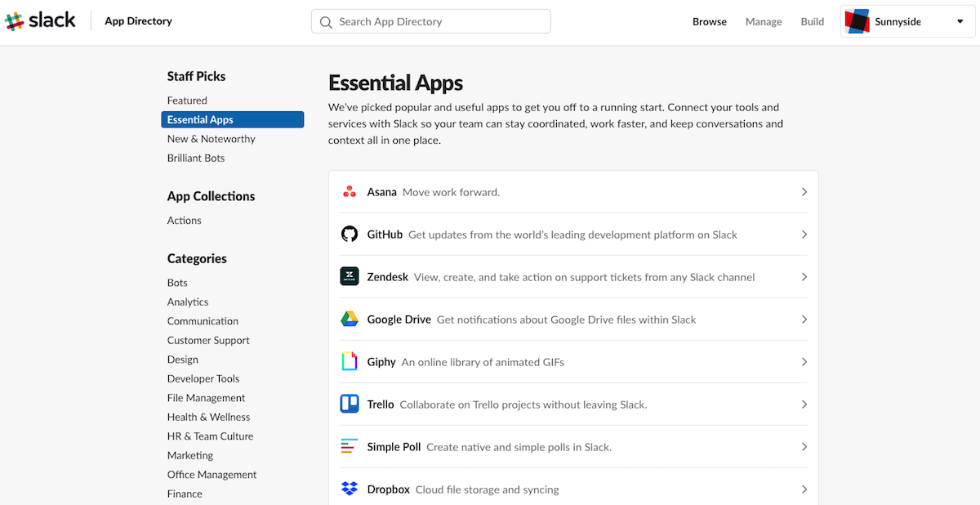This screenshot has width=980, height=505.
Task: Expand the Dropbox row chevron
Action: (x=804, y=489)
